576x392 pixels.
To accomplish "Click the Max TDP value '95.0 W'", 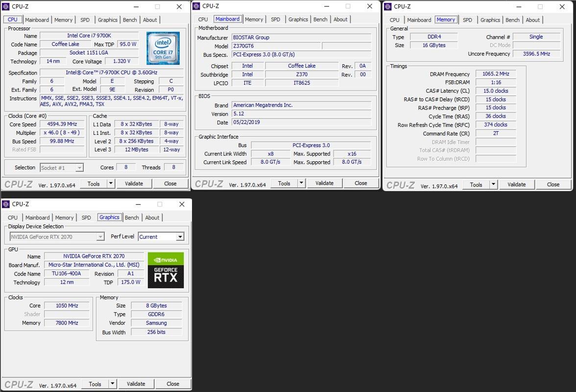I will (x=128, y=44).
